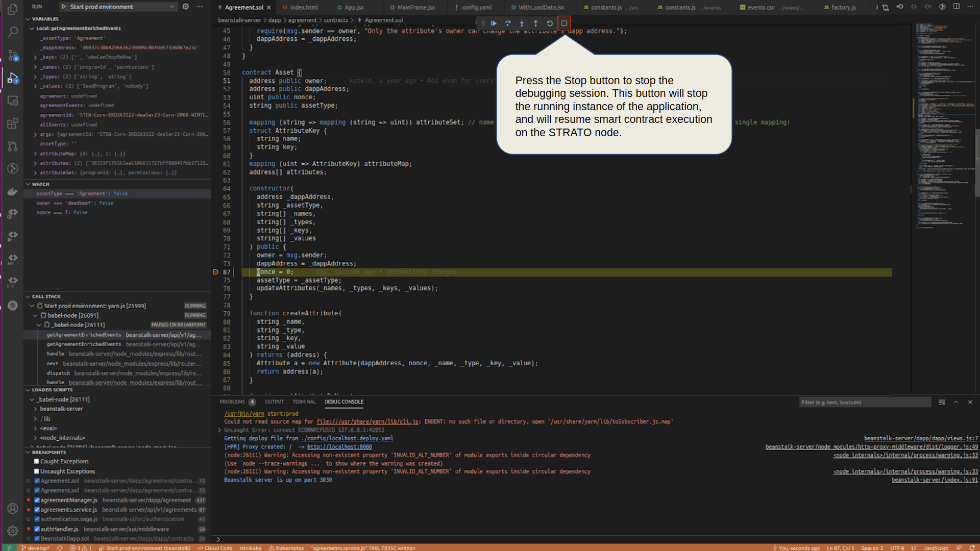The width and height of the screenshot is (980, 551).
Task: Enable the Uncaught Exceptions checkbox
Action: (x=36, y=471)
